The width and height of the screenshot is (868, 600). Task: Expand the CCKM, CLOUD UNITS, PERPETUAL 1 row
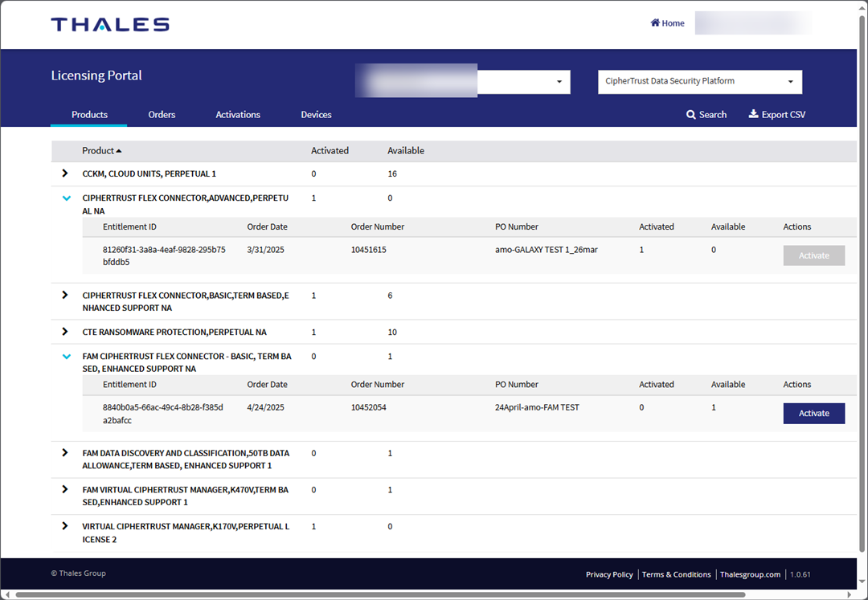(x=65, y=173)
